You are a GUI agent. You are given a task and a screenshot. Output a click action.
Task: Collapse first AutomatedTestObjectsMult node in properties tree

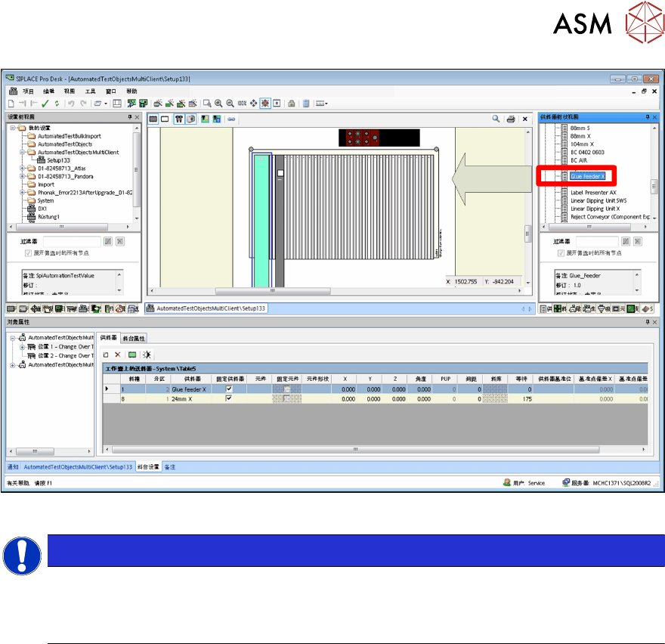(13, 338)
